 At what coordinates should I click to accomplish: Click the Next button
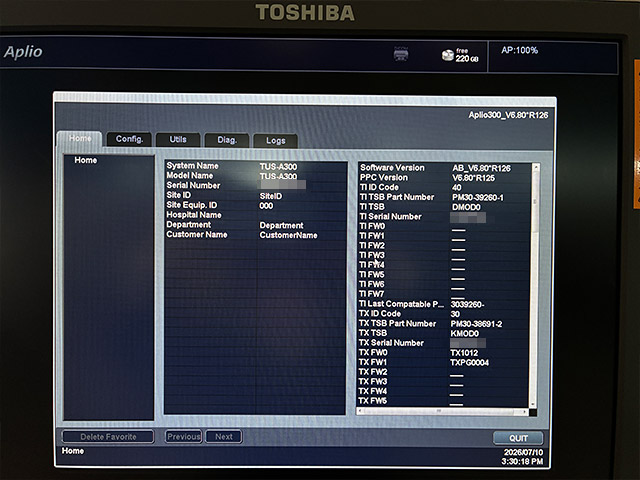224,437
